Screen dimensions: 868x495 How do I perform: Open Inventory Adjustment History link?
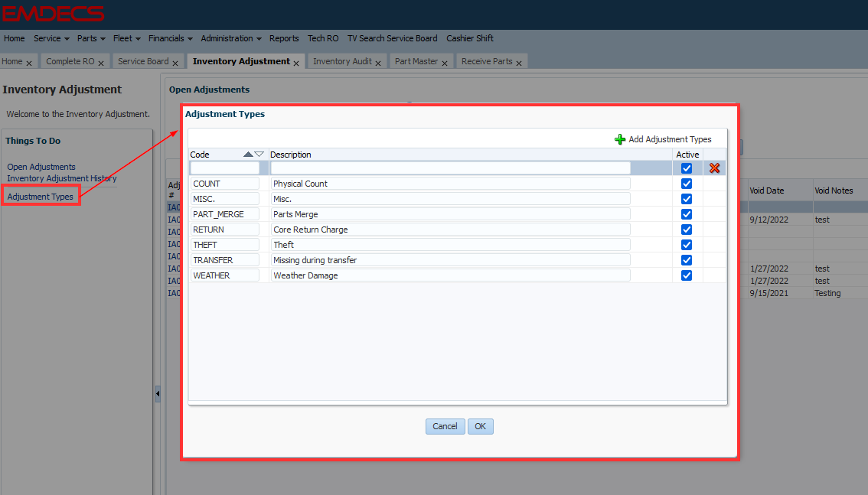click(x=62, y=178)
